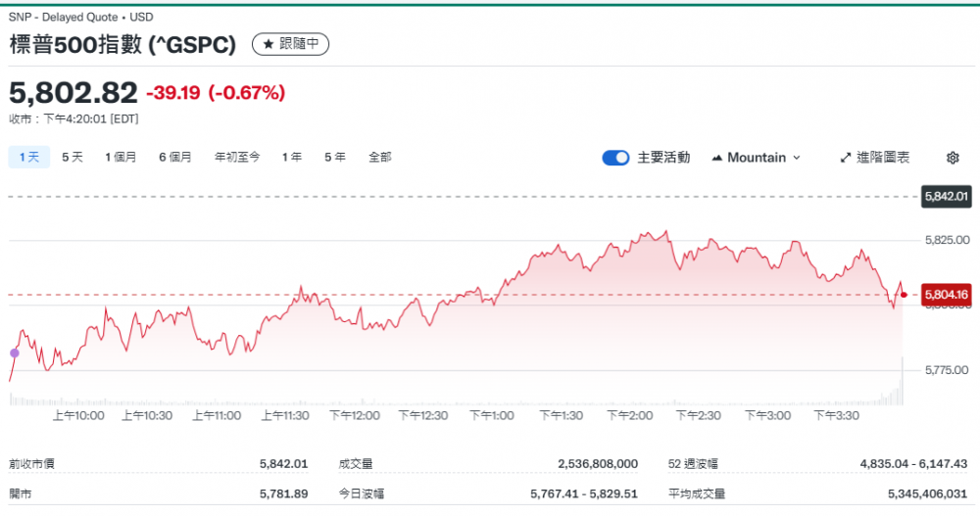Toggle the 主要活動 switch
Screen dimensions: 980x516
(615, 158)
